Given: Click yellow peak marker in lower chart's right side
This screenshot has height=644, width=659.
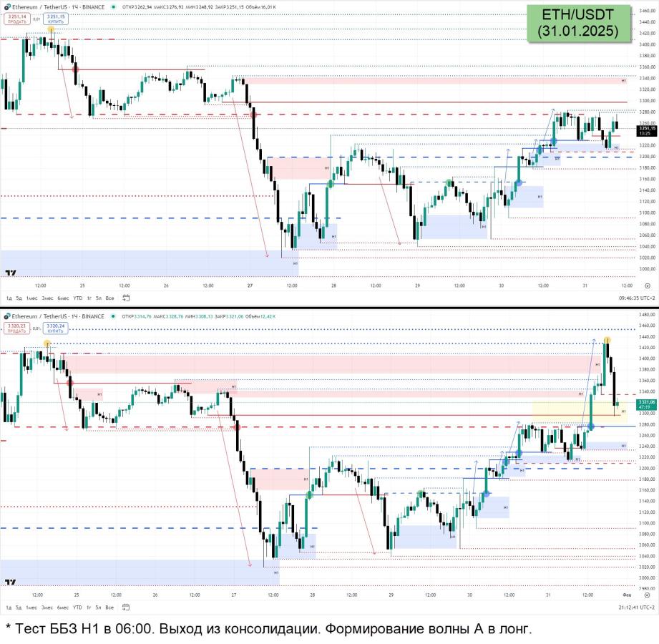Looking at the screenshot, I should (x=606, y=339).
